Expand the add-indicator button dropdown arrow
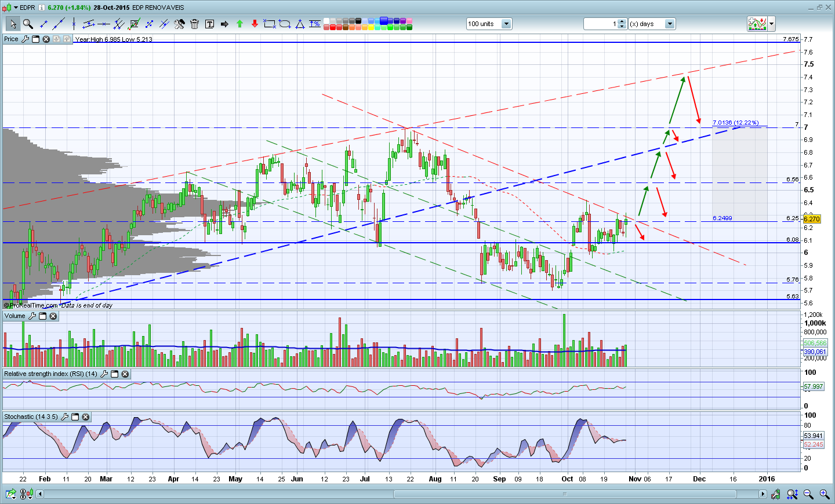Image resolution: width=835 pixels, height=504 pixels. 771,24
